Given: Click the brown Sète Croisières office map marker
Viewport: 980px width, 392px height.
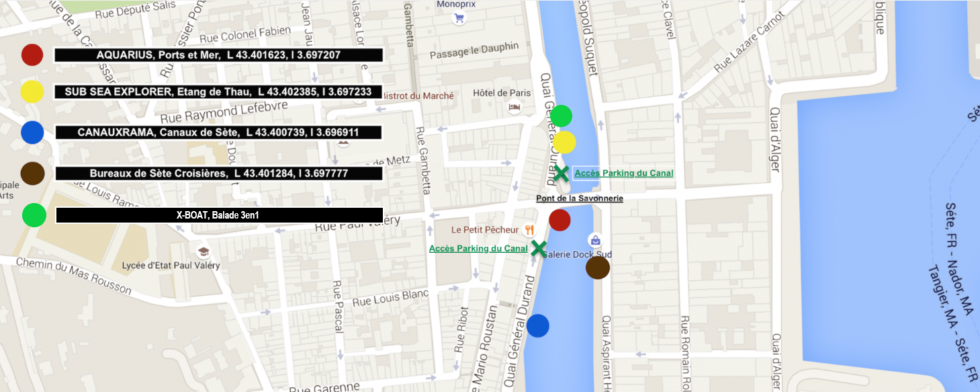Looking at the screenshot, I should 598,268.
